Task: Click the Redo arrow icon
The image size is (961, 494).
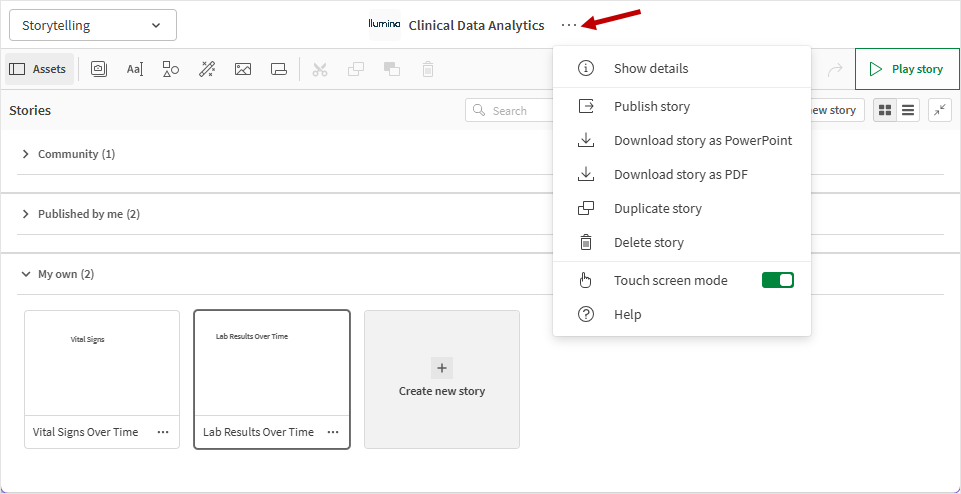Action: (x=835, y=69)
